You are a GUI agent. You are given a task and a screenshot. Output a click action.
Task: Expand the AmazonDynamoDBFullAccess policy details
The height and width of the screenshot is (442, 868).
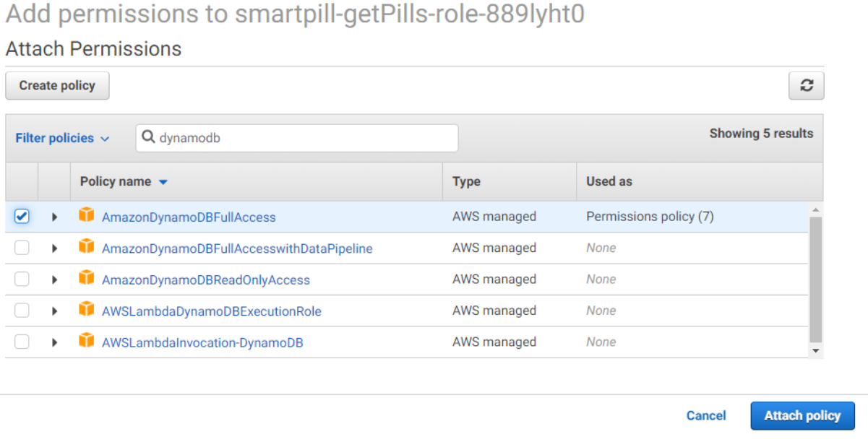click(54, 216)
